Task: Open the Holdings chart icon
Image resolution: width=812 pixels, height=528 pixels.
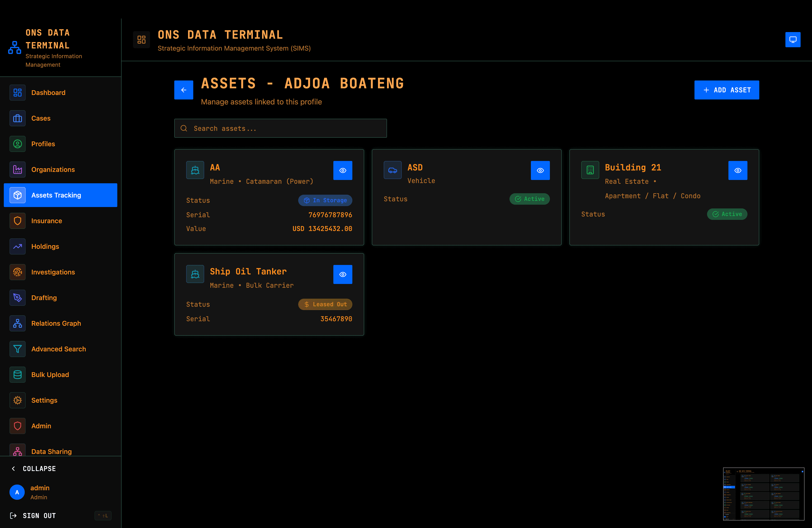Action: pos(17,246)
